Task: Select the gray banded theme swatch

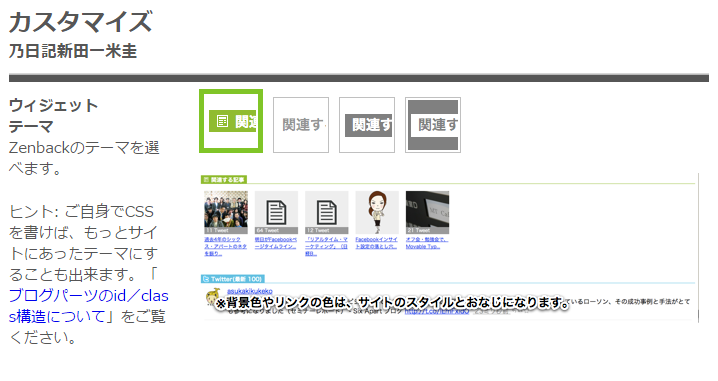Action: pos(433,125)
